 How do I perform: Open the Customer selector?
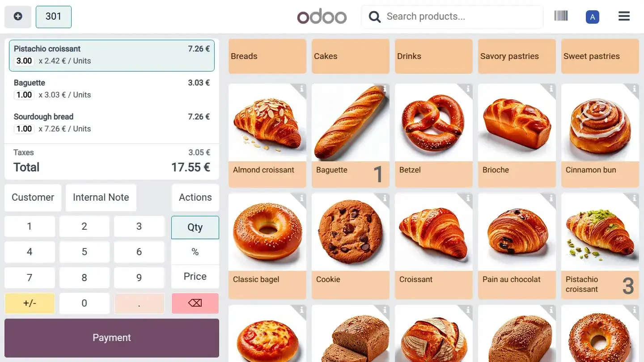tap(33, 198)
